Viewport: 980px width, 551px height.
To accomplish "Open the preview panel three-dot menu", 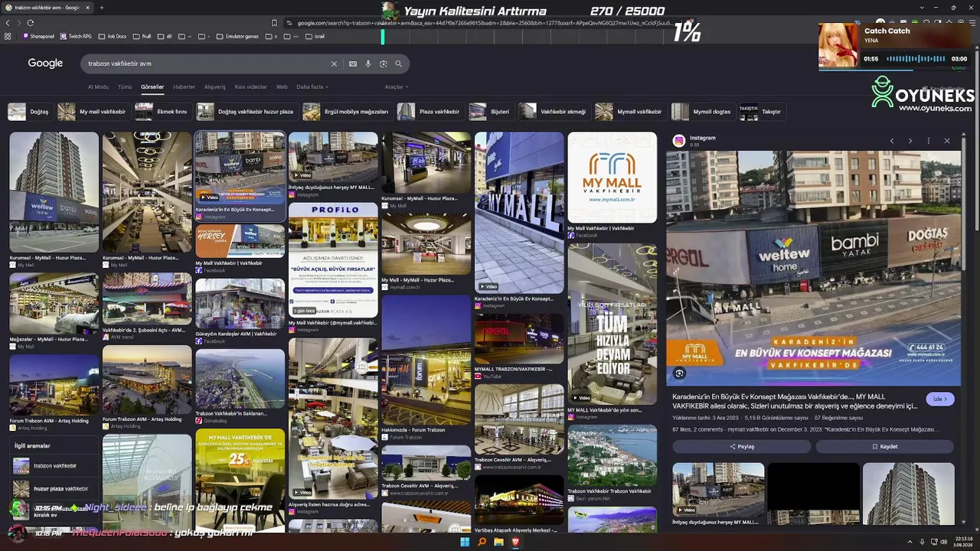I will pyautogui.click(x=929, y=141).
